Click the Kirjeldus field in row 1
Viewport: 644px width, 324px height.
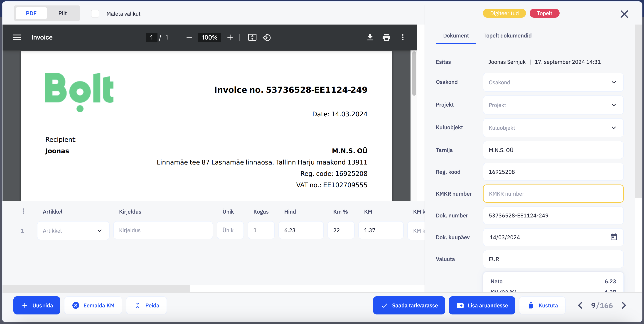click(x=163, y=230)
